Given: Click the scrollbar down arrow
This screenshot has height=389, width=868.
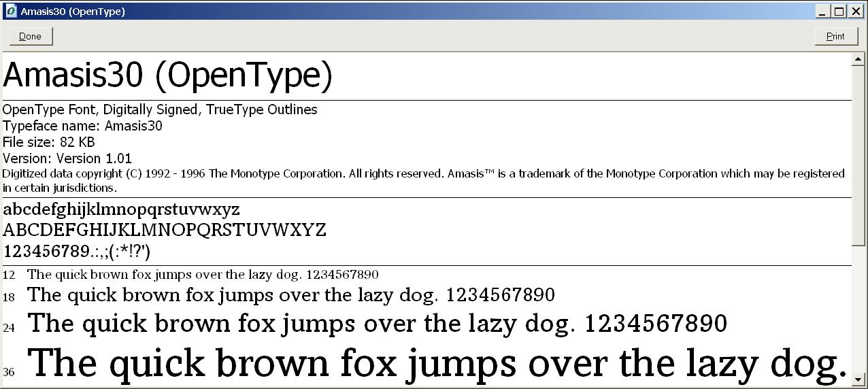Looking at the screenshot, I should click(858, 379).
